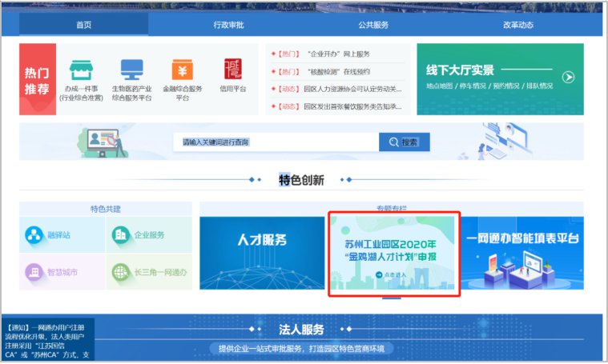Open the "核酸检测" 在线预约 link
Screen dimensions: 608x364
click(x=339, y=72)
